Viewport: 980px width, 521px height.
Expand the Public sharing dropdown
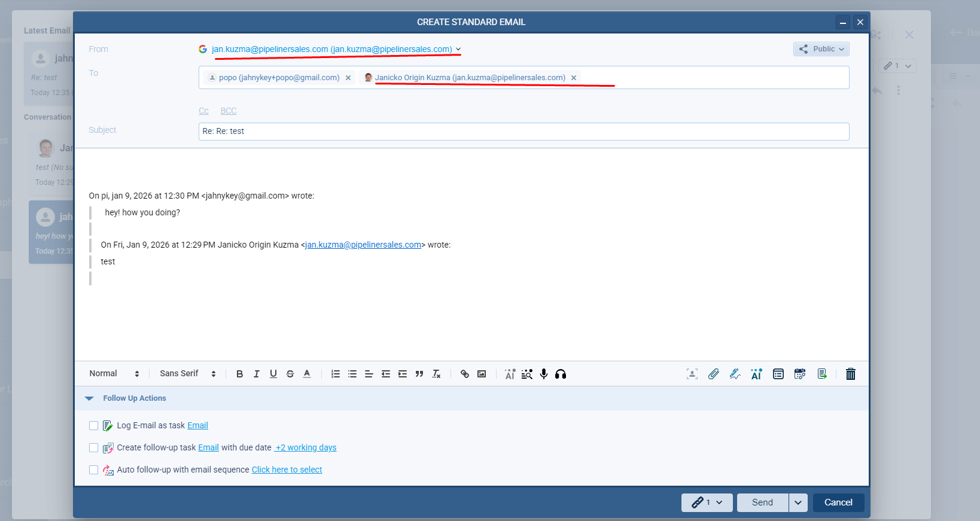click(x=821, y=49)
